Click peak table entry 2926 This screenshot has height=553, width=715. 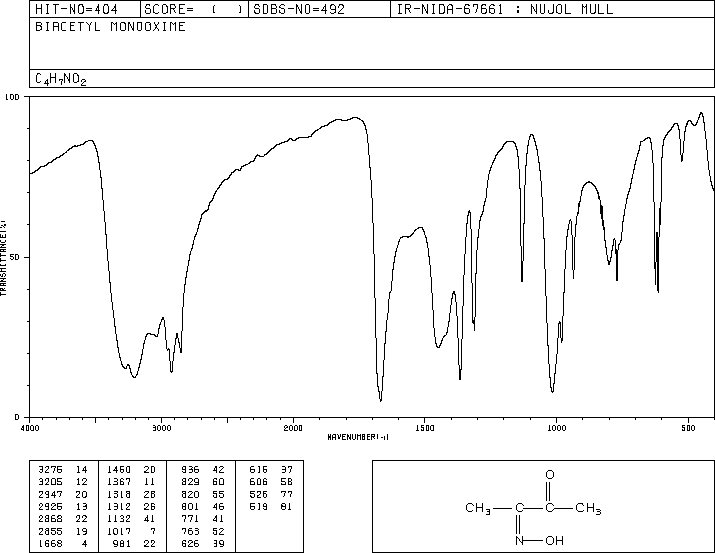click(50, 506)
